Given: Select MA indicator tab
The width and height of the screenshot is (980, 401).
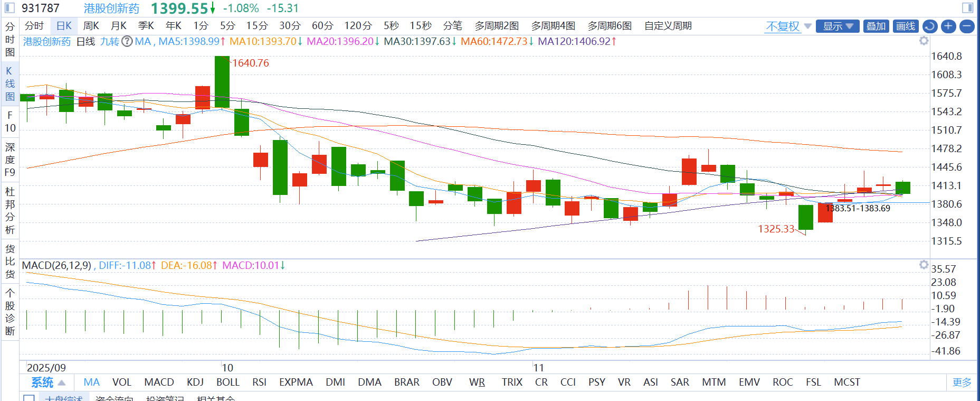Looking at the screenshot, I should pos(91,382).
